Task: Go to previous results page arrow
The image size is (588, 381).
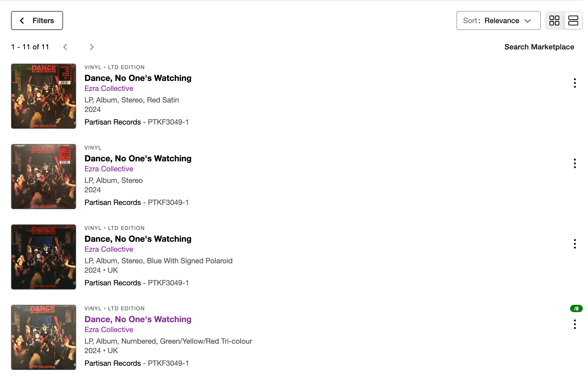Action: [65, 47]
